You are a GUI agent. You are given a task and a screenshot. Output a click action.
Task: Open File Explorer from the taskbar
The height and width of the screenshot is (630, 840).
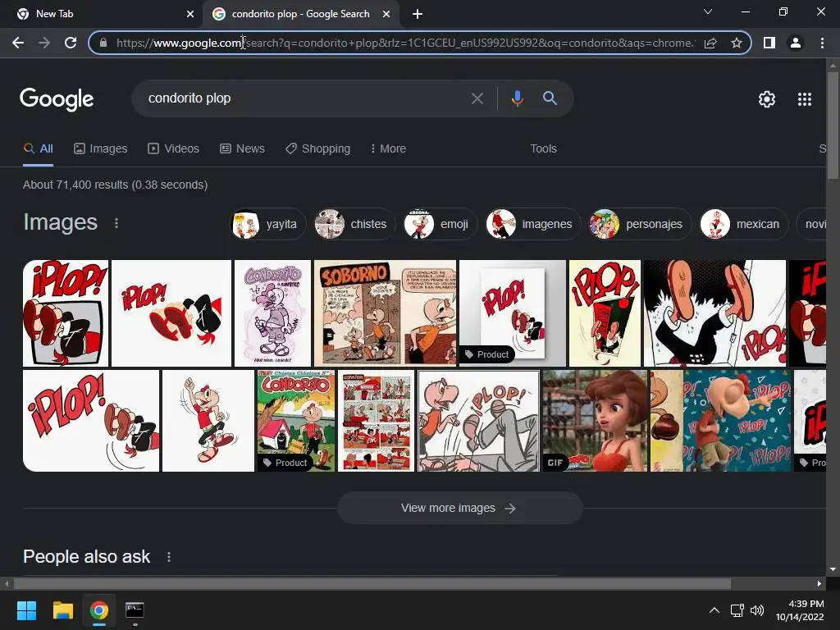tap(62, 610)
